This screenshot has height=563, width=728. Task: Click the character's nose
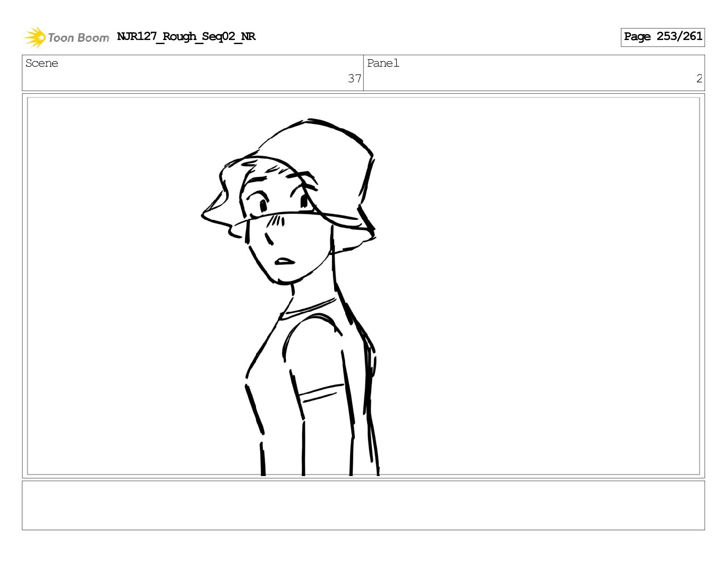[x=268, y=238]
